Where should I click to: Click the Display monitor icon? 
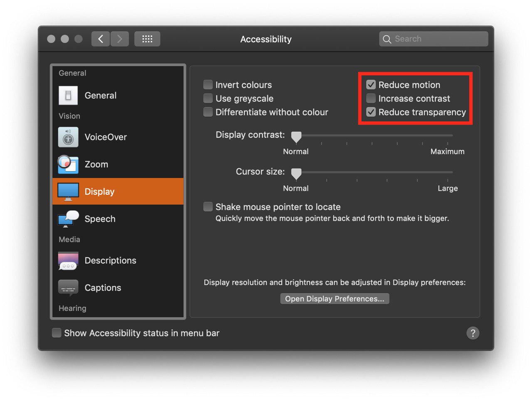pos(68,192)
